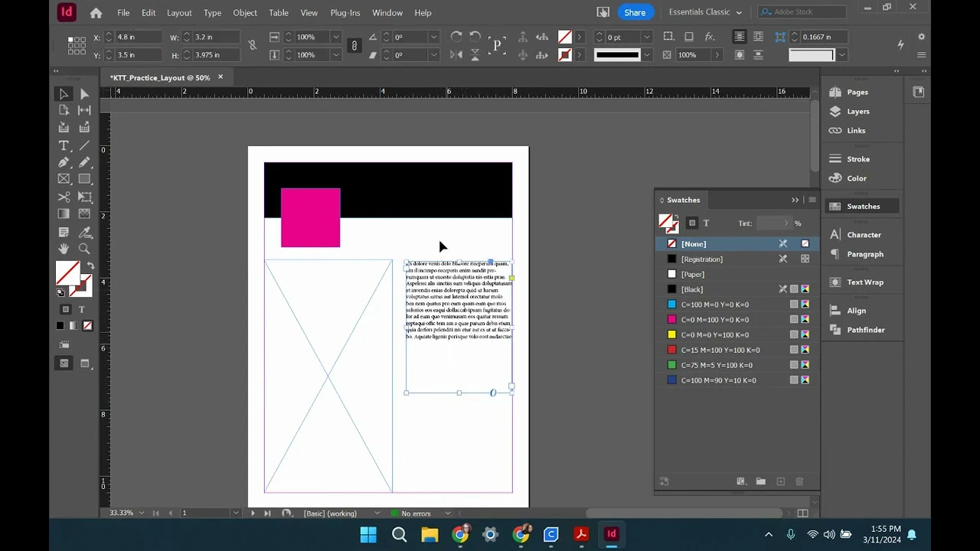Choose the Zoom tool magnifier
Screen dimensions: 980x551
pyautogui.click(x=84, y=249)
